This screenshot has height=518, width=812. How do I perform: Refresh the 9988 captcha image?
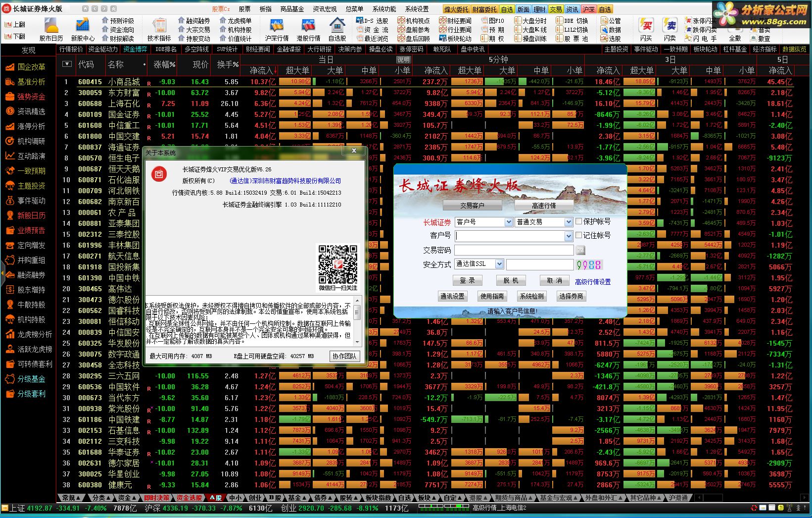(x=589, y=265)
